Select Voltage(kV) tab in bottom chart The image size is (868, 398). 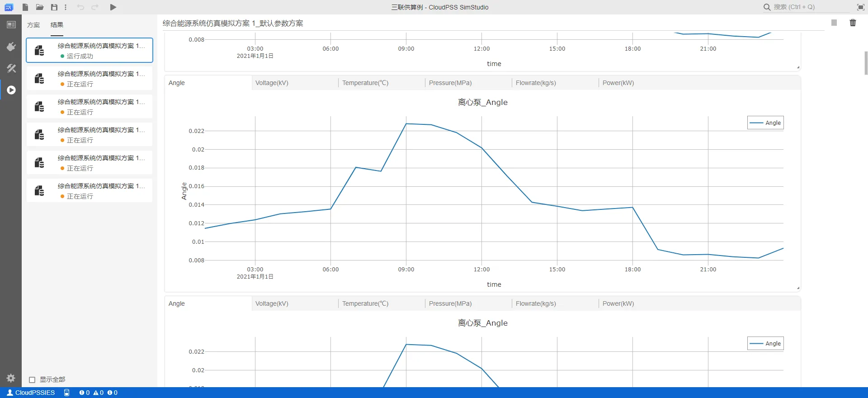(295, 303)
